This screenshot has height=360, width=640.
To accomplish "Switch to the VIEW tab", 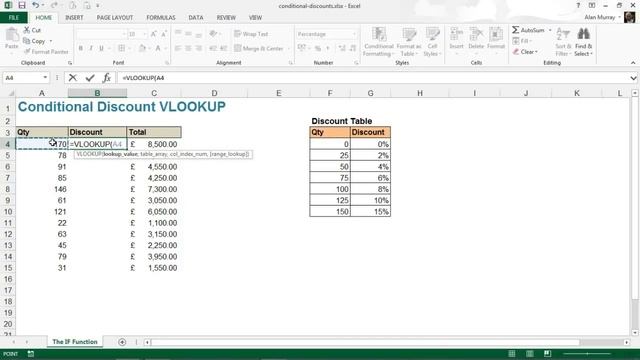I will click(x=255, y=18).
